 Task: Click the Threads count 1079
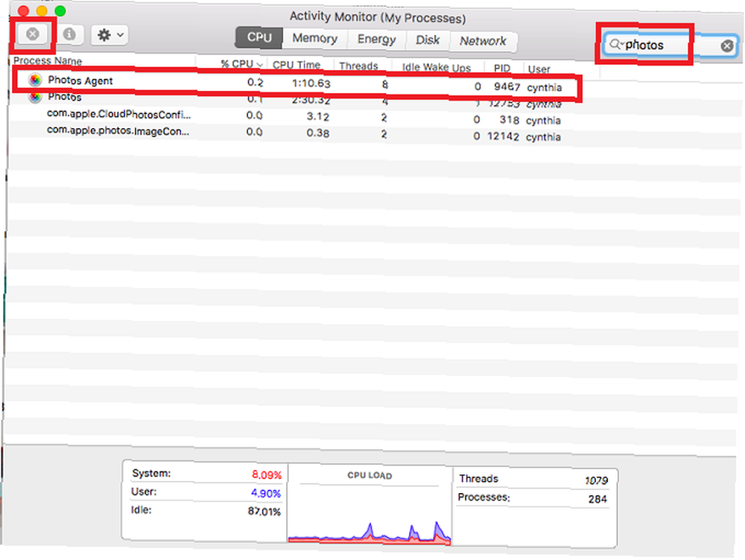click(x=596, y=480)
